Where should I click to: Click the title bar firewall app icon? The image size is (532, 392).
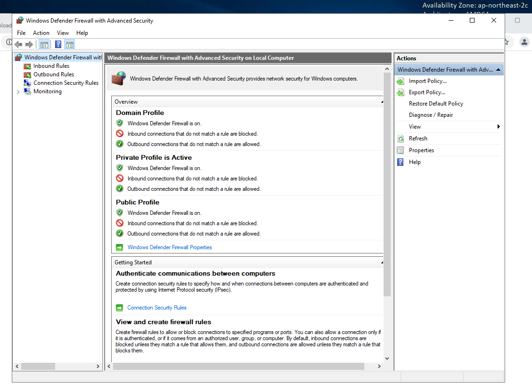[x=20, y=20]
